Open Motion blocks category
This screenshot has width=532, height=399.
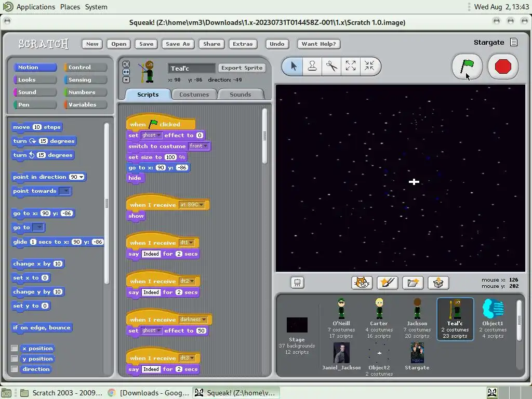[35, 67]
